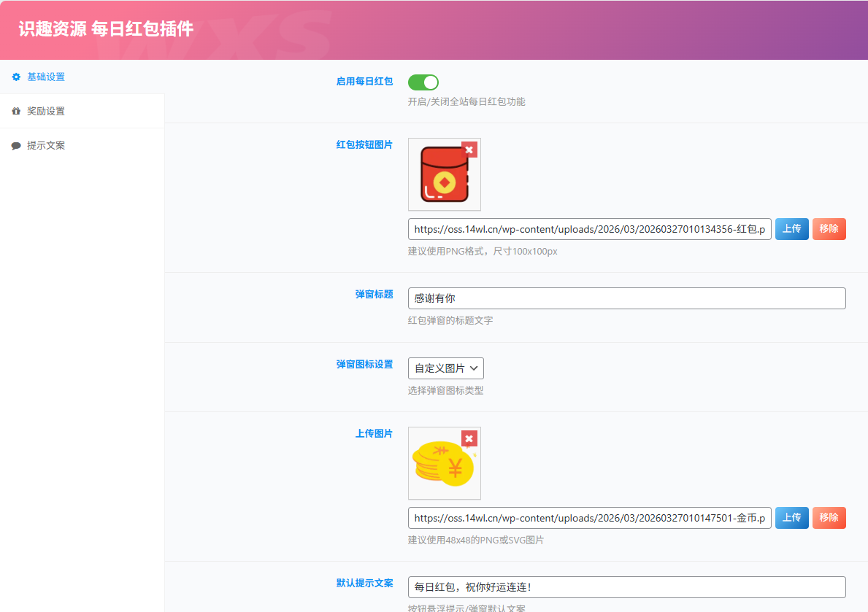Click 移除 button for the coin image

(829, 518)
